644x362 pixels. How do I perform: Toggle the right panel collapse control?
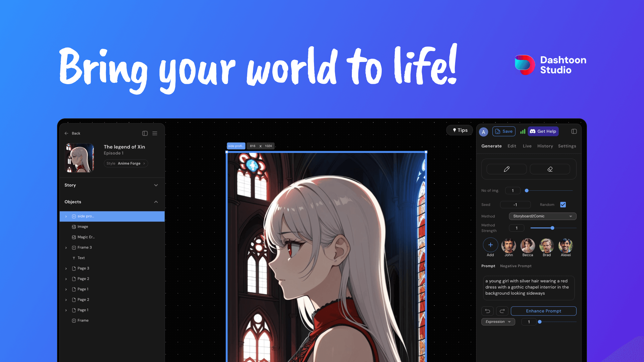pyautogui.click(x=574, y=131)
